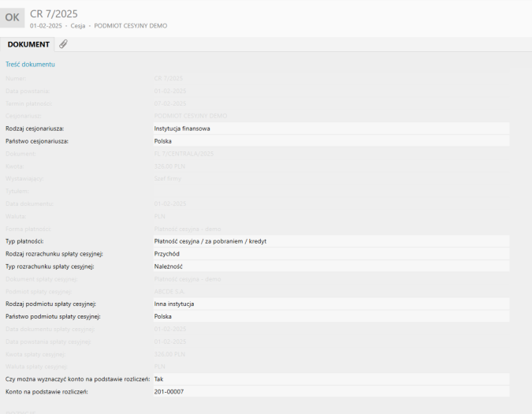Select the 'Rodzaj rozrachunku spłaty cesyjnej' value Przychód
The width and height of the screenshot is (532, 414).
point(329,254)
